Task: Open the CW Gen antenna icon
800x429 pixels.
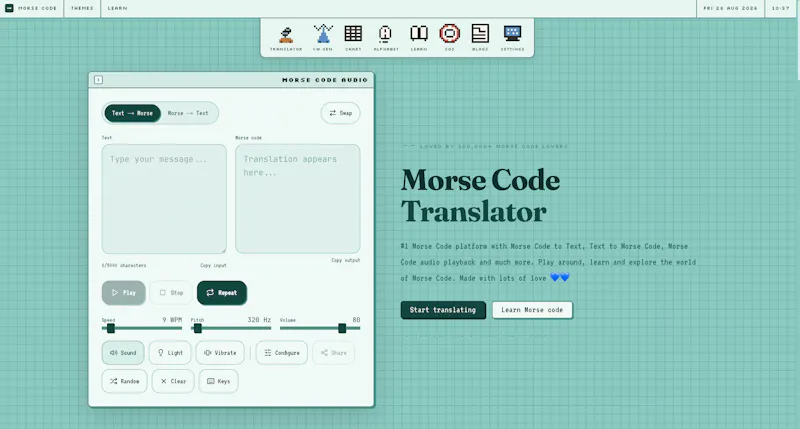Action: point(322,38)
